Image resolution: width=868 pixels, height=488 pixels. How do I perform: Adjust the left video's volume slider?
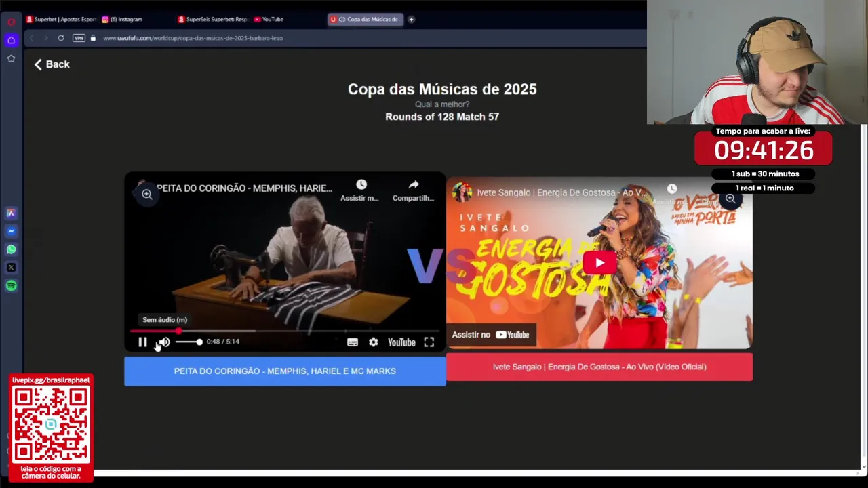point(189,342)
